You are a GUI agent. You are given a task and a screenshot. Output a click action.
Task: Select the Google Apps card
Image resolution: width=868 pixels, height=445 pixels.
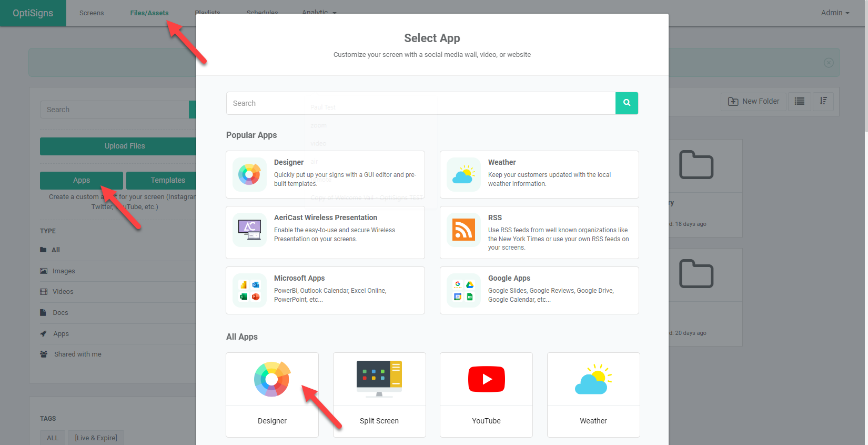point(539,290)
